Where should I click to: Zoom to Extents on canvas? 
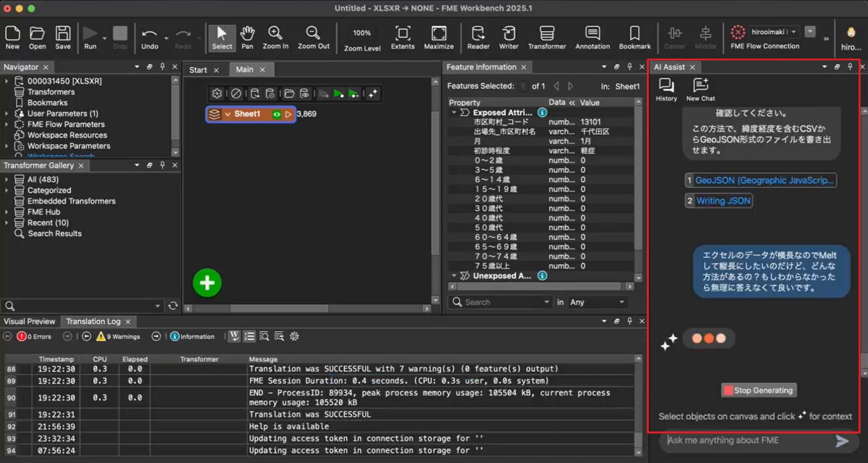(403, 38)
